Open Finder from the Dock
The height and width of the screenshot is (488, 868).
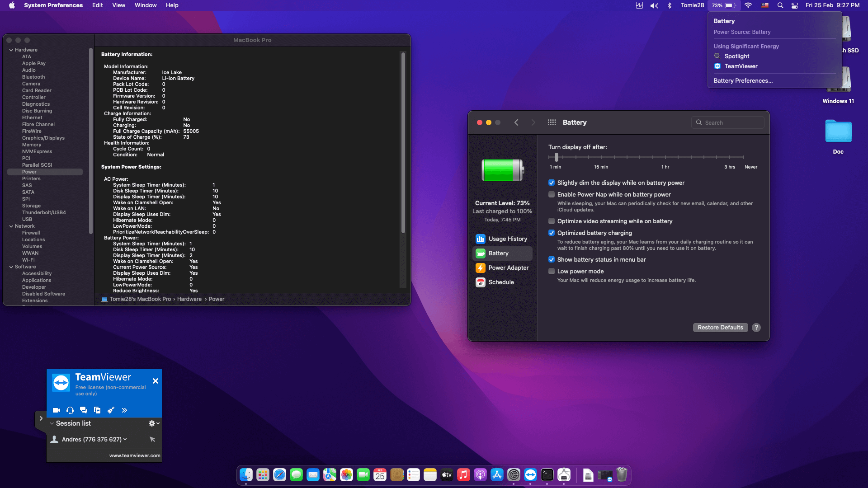[246, 474]
